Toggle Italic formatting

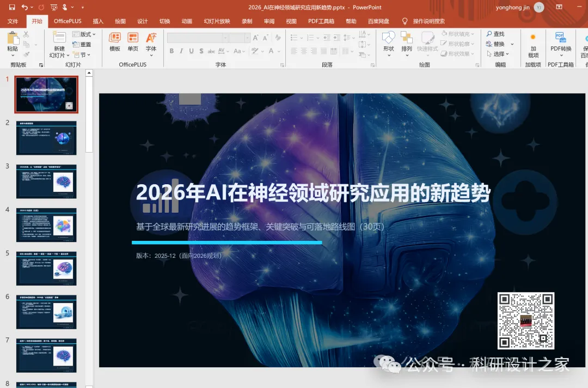[181, 51]
